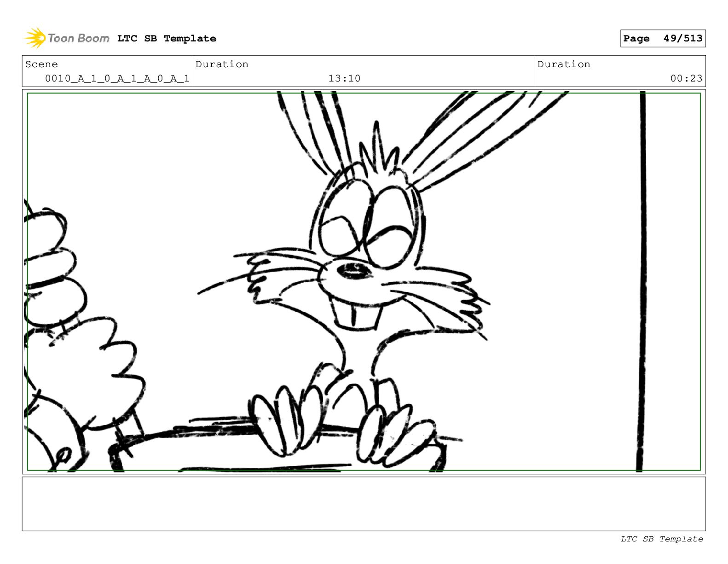Click the 'LTC SB Template' header title

pos(167,39)
